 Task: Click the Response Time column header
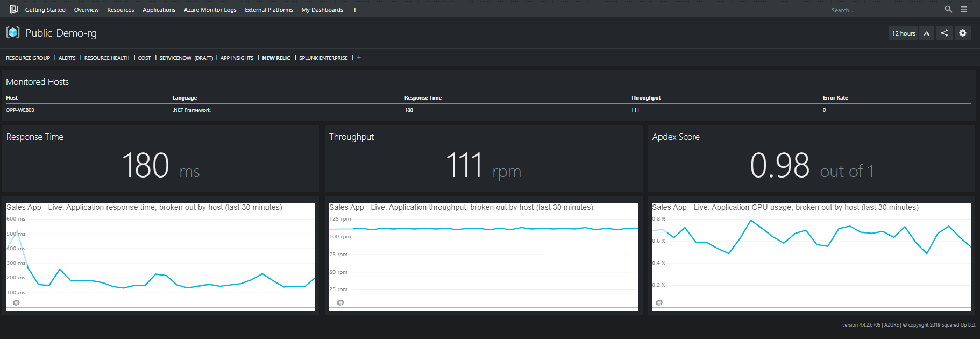click(x=423, y=97)
